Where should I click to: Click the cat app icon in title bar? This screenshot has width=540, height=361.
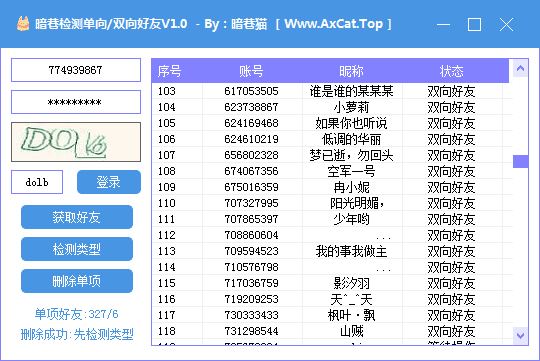point(23,24)
